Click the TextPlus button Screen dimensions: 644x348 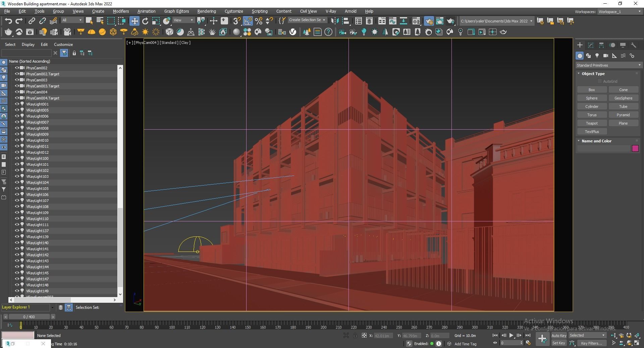point(592,132)
